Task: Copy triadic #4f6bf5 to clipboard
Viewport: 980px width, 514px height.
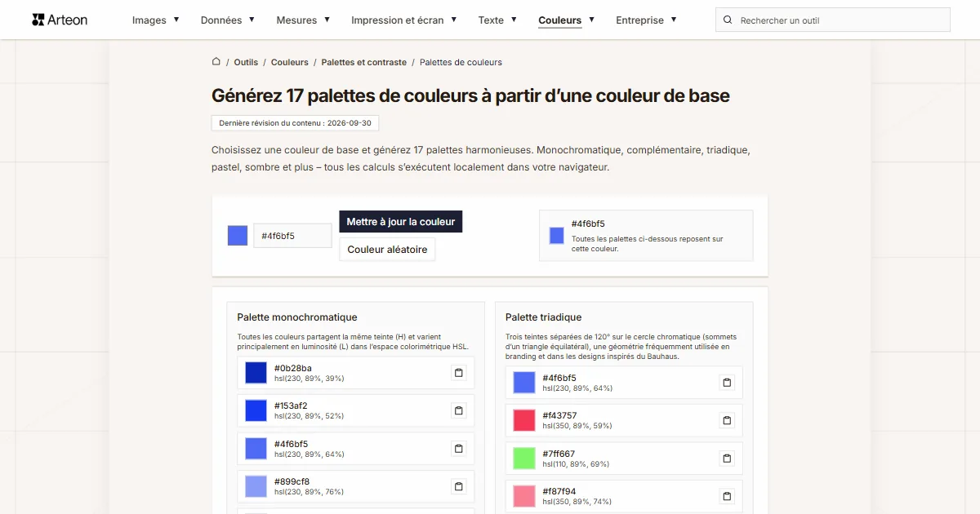Action: point(727,383)
